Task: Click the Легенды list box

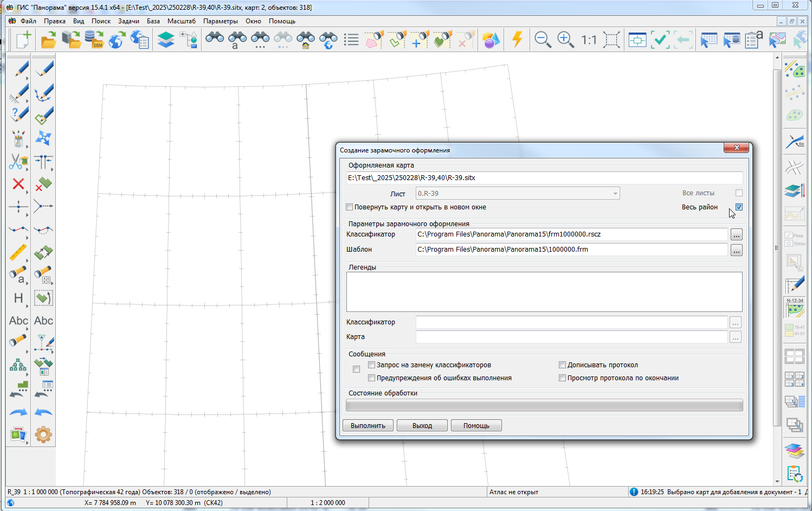Action: coord(544,292)
